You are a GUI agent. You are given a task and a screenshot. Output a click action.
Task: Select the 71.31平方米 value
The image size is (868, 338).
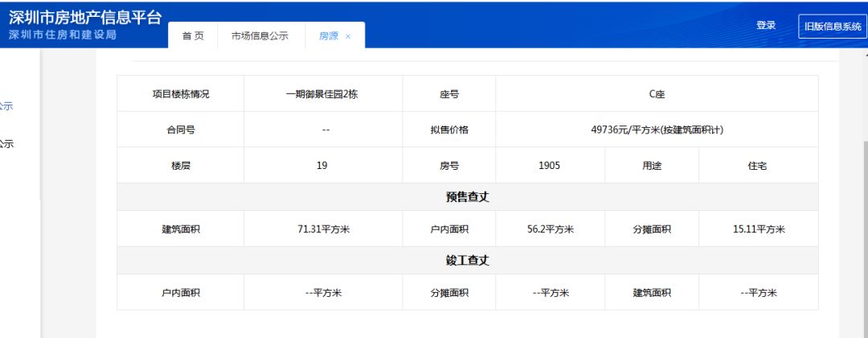tap(323, 229)
